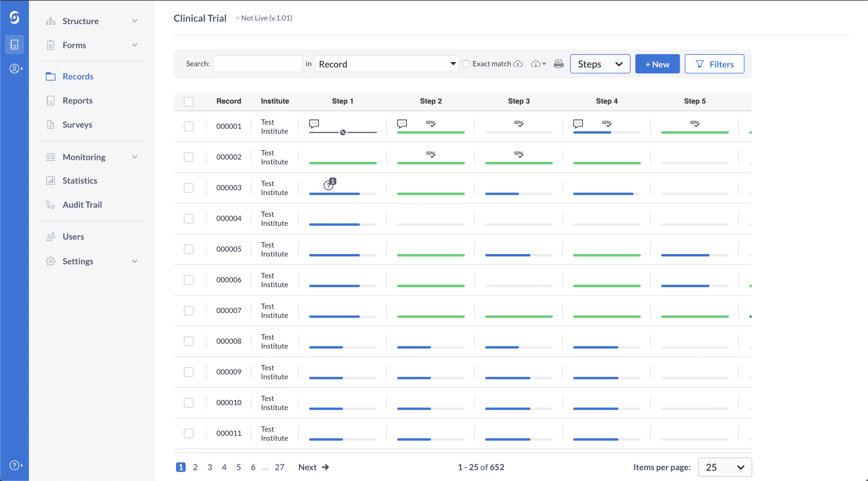
Task: Navigate to Reports in sidebar
Action: 78,100
